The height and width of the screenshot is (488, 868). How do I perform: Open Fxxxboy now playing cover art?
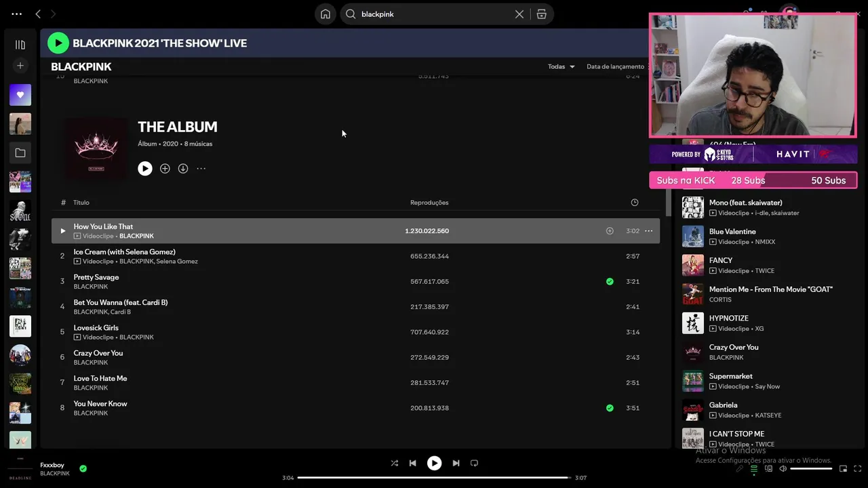click(x=20, y=469)
